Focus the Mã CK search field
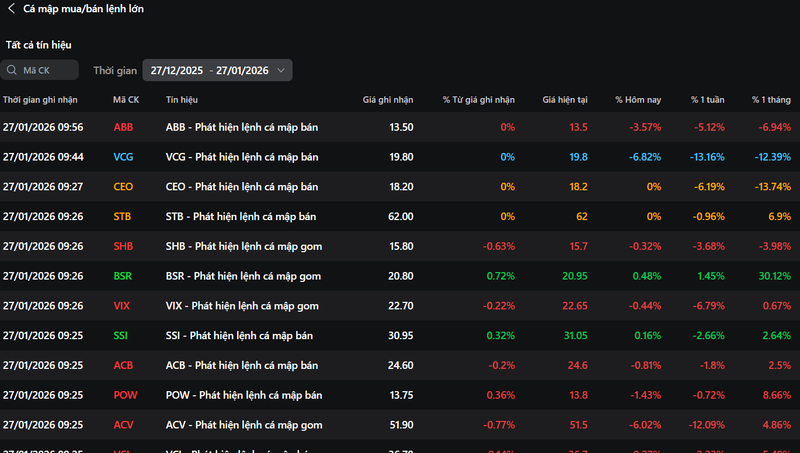800x453 pixels. [x=39, y=70]
